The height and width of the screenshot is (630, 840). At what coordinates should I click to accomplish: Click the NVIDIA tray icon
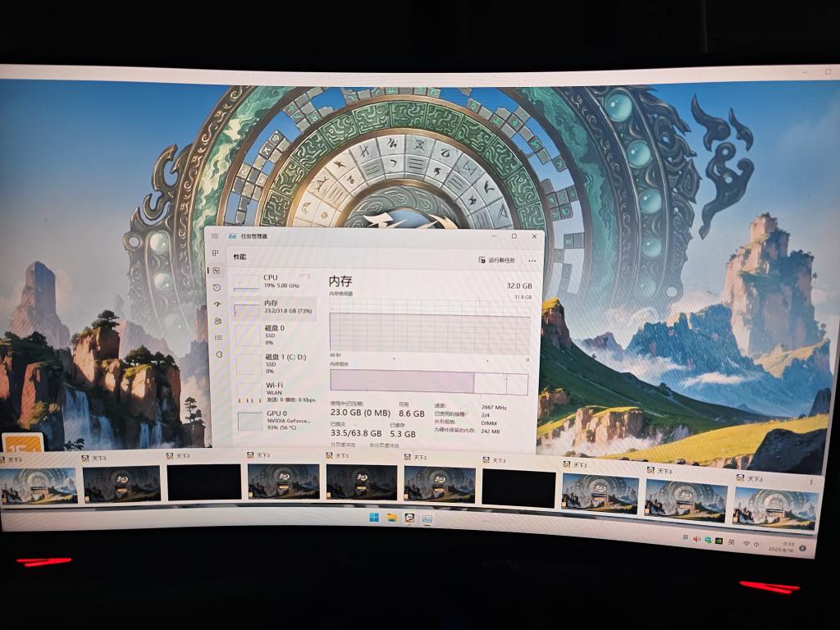[x=719, y=541]
